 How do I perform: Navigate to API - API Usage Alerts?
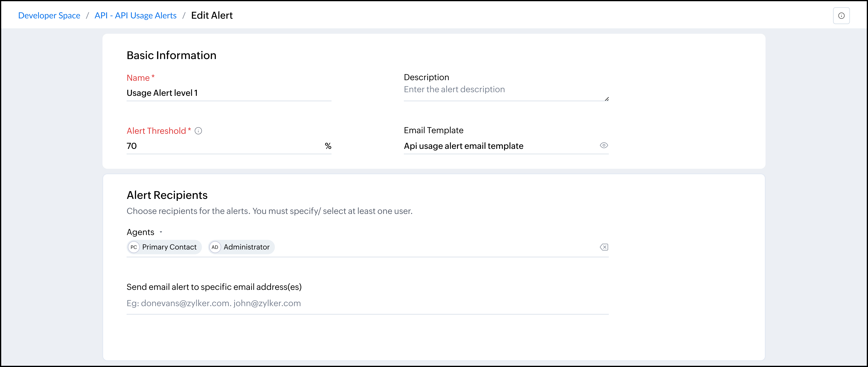click(x=135, y=16)
